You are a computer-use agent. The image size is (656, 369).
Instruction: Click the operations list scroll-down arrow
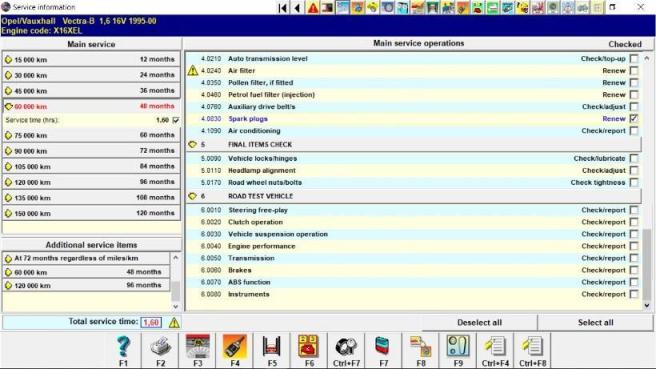tap(647, 306)
